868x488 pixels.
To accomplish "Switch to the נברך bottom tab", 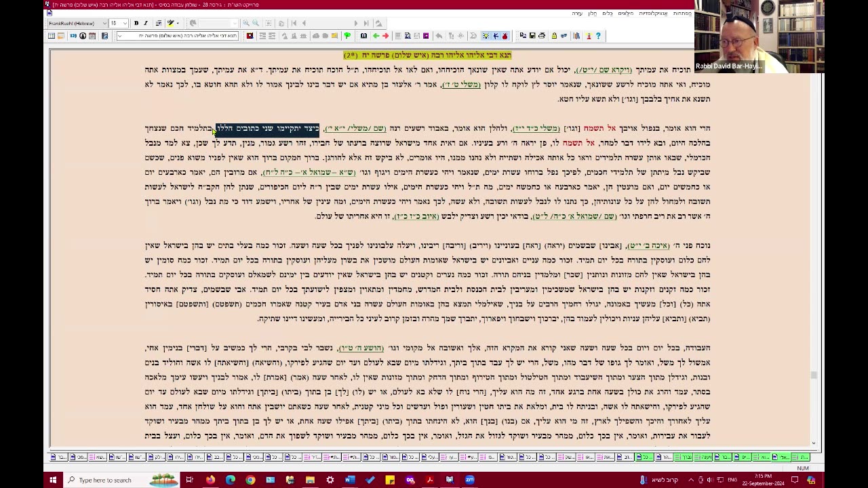I will click(683, 457).
